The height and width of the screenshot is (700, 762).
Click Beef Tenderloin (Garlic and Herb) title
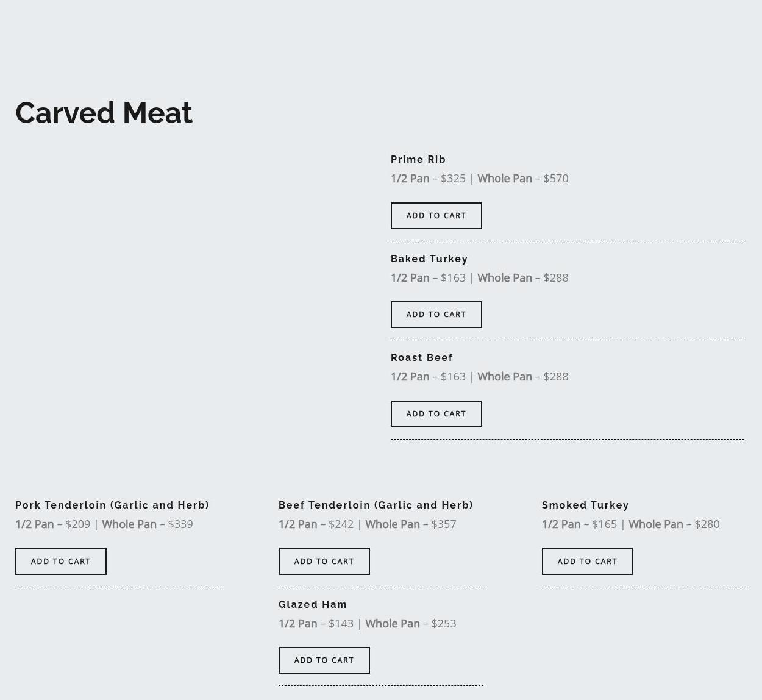[376, 505]
